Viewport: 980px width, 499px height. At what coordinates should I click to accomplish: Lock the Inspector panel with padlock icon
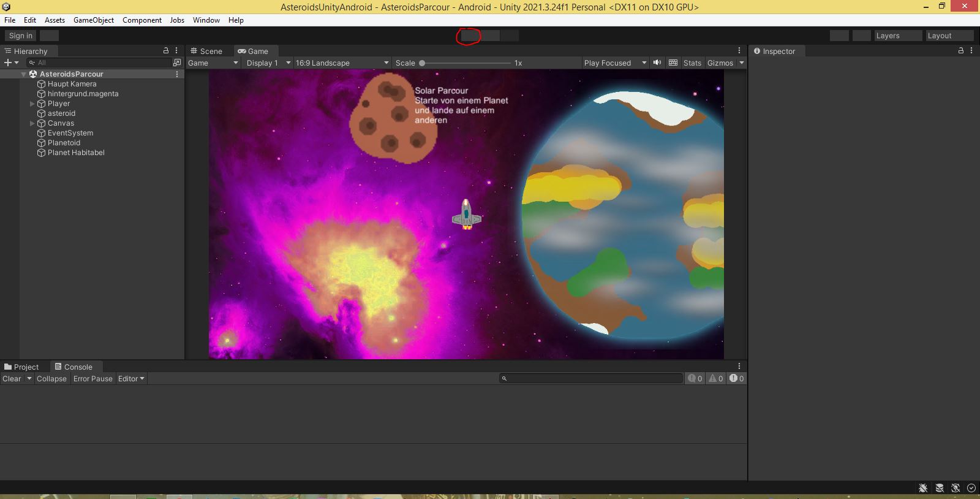coord(961,51)
